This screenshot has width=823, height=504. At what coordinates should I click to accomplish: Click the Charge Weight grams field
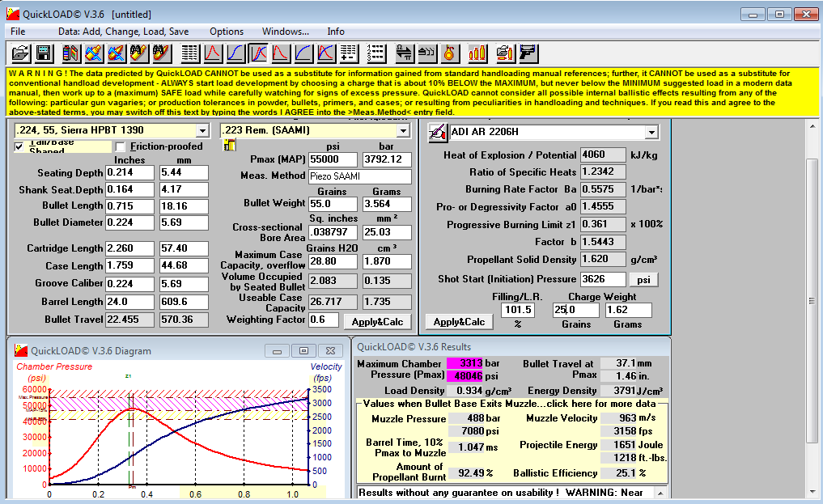coord(628,310)
